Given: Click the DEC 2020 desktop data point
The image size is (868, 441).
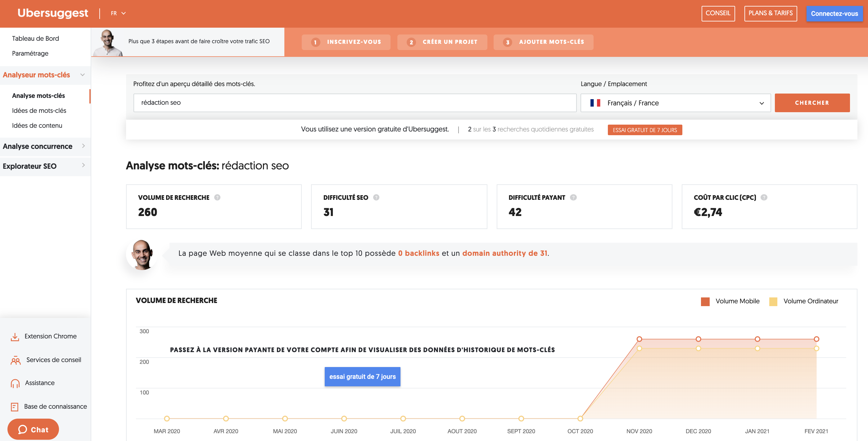Looking at the screenshot, I should (698, 349).
